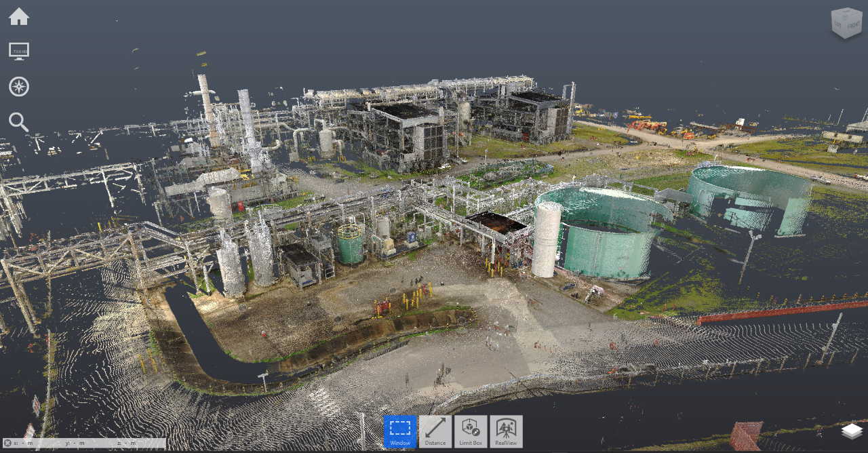Open the Project Navigator layers icon

pyautogui.click(x=852, y=431)
